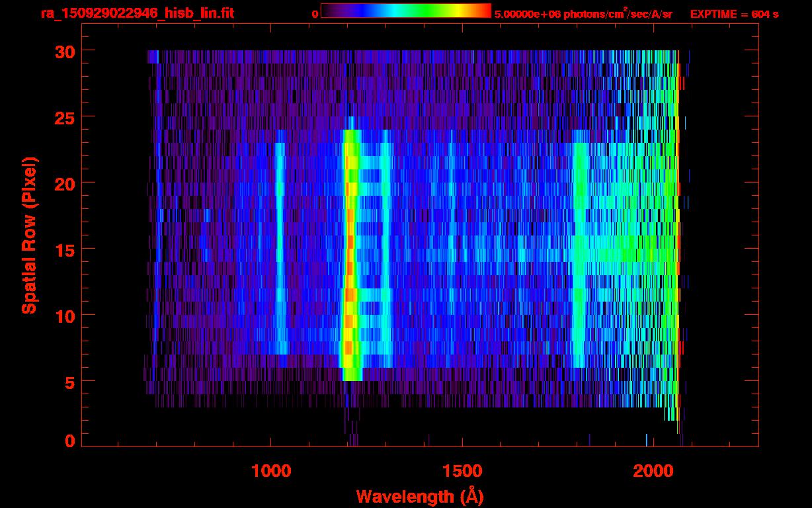The height and width of the screenshot is (508, 812).
Task: Select the 1000 tick label on wavelength axis
Action: (271, 471)
